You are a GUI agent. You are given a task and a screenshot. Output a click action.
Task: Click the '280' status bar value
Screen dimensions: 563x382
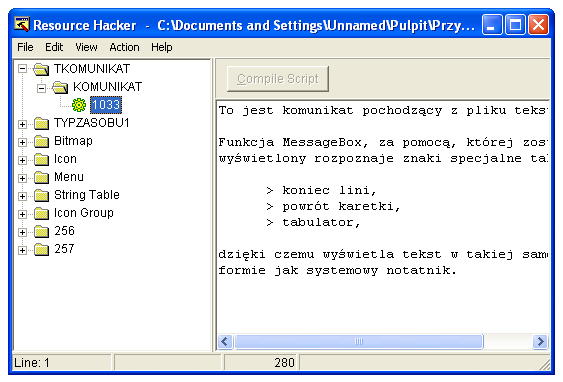pos(284,363)
